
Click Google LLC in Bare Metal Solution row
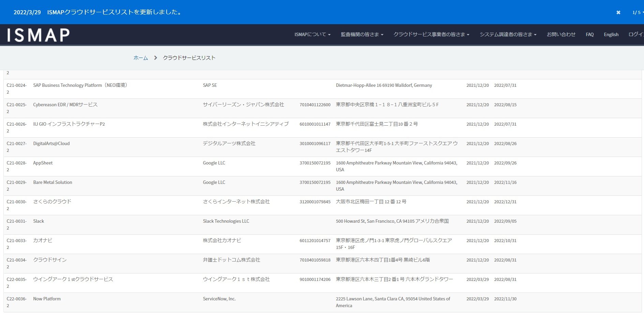214,182
